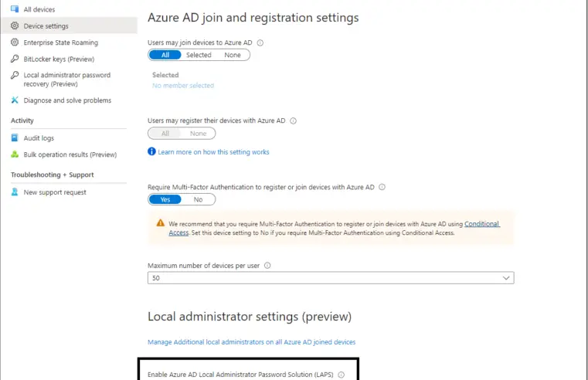Click info icon next to Users may join devices
Screen dimensions: 588x380
click(x=260, y=43)
